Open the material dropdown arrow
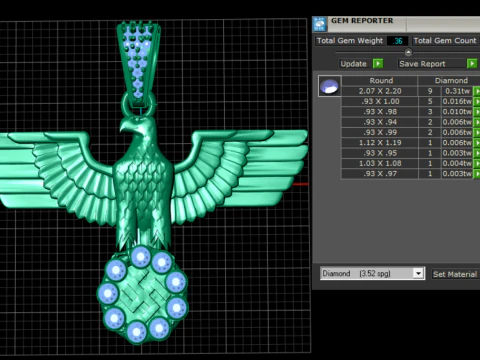This screenshot has width=480, height=360. point(418,274)
